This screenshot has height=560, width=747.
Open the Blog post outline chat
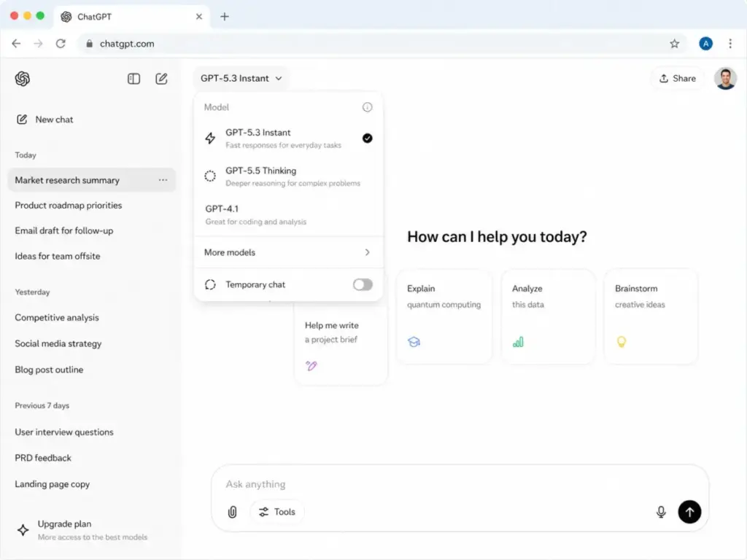(49, 370)
